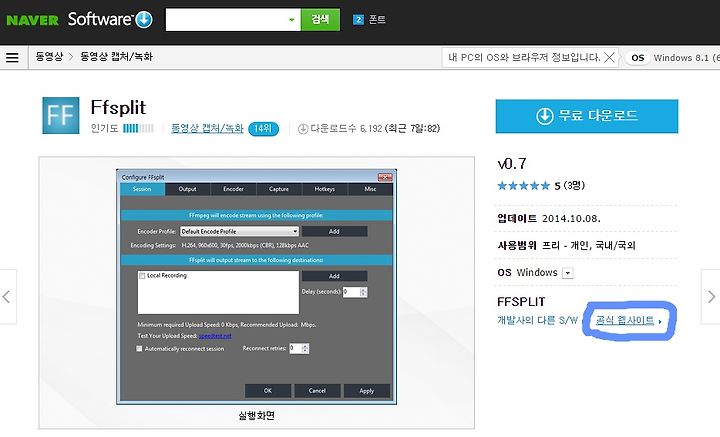This screenshot has height=437, width=720.
Task: Open 동영상 캡처/녹화 breadcrumb
Action: [117, 56]
